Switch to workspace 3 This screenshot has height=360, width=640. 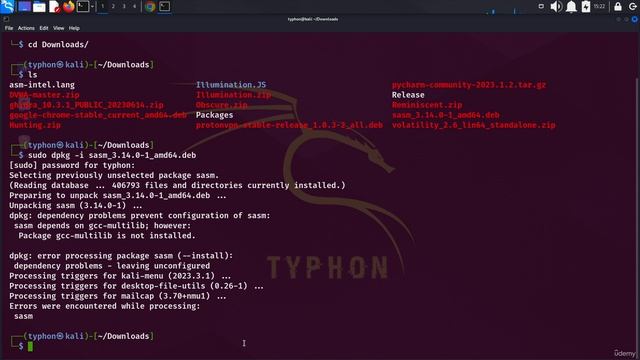tap(124, 7)
